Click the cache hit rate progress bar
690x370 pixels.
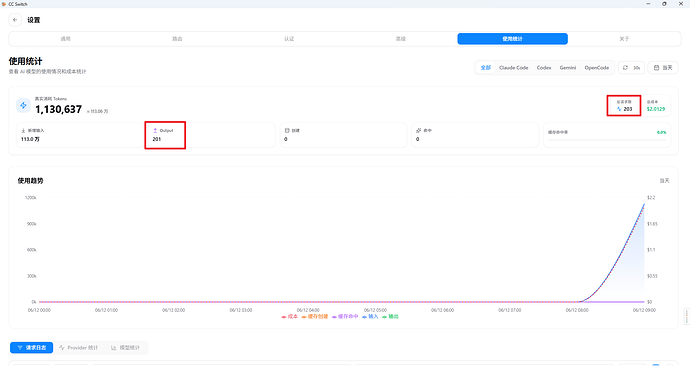pyautogui.click(x=607, y=140)
